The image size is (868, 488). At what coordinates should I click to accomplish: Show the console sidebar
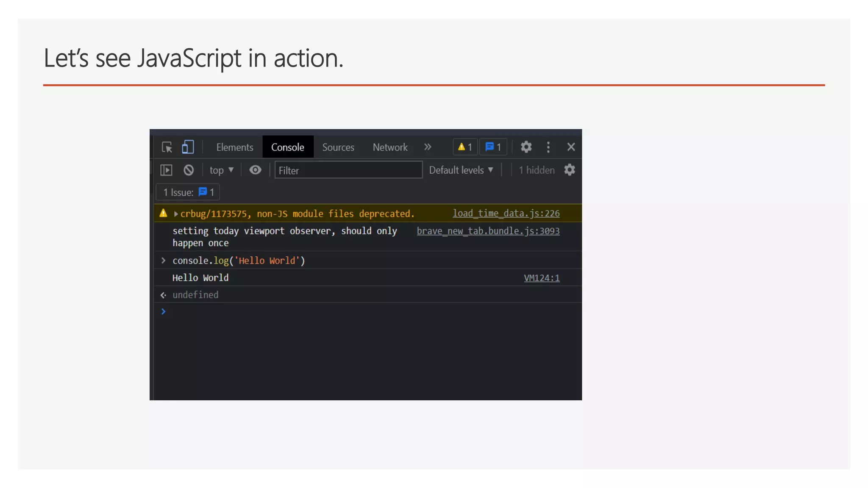(x=166, y=170)
